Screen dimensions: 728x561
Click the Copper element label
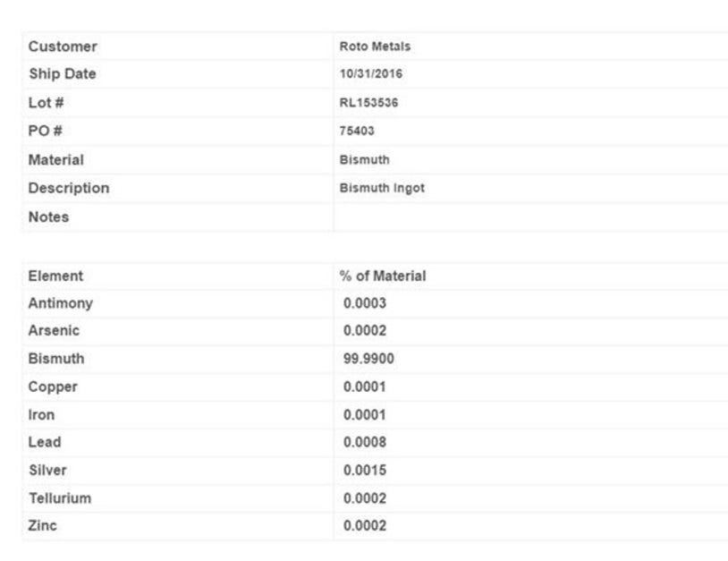point(53,387)
